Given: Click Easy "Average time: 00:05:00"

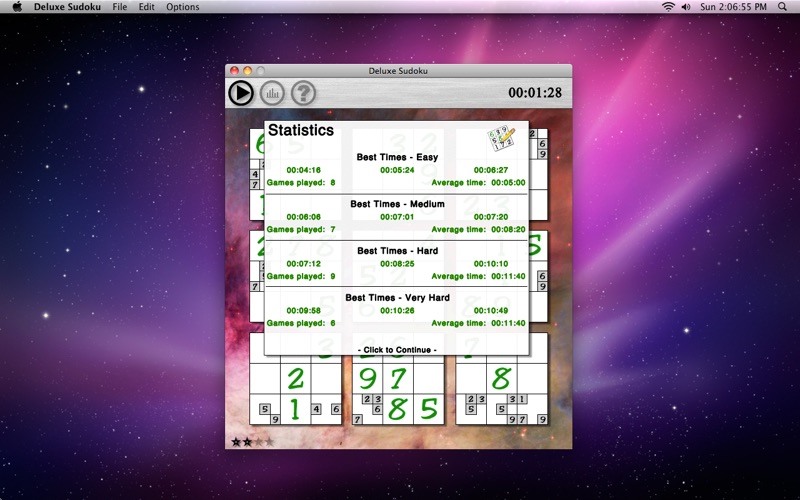Looking at the screenshot, I should [479, 183].
